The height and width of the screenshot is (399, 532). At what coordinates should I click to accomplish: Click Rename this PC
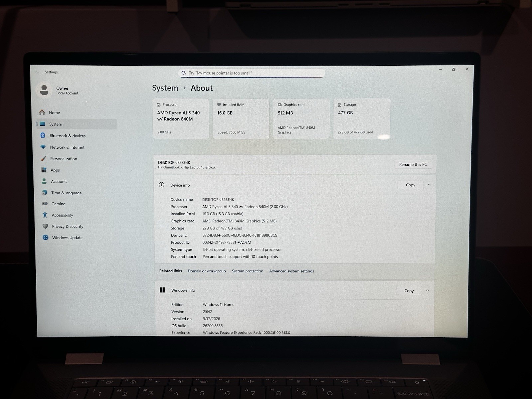click(x=413, y=164)
